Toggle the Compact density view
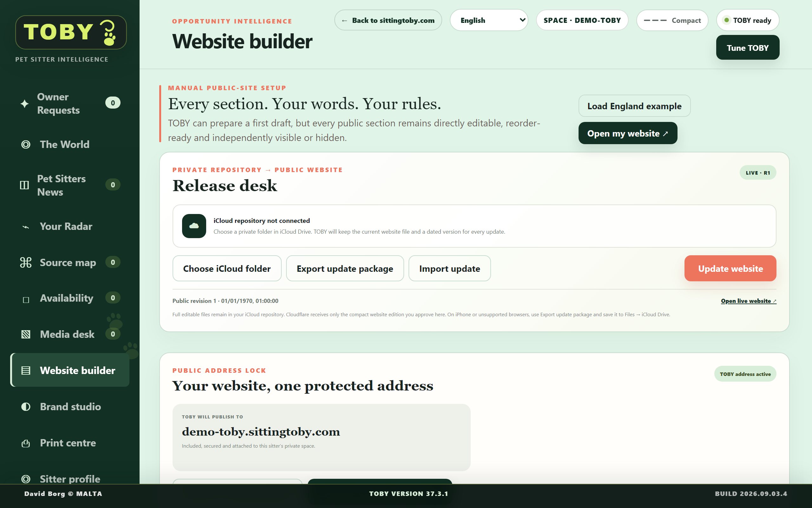This screenshot has width=812, height=508. coord(672,20)
